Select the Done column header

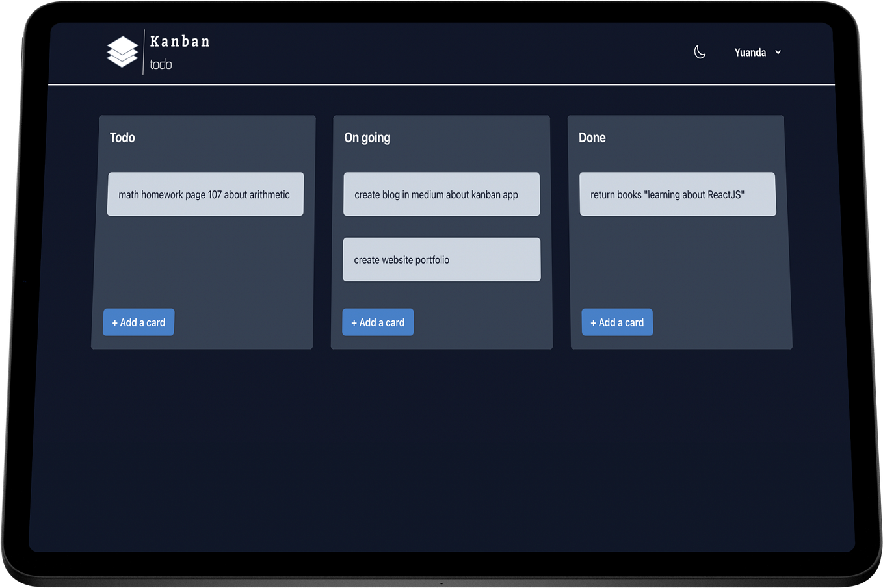pos(592,137)
